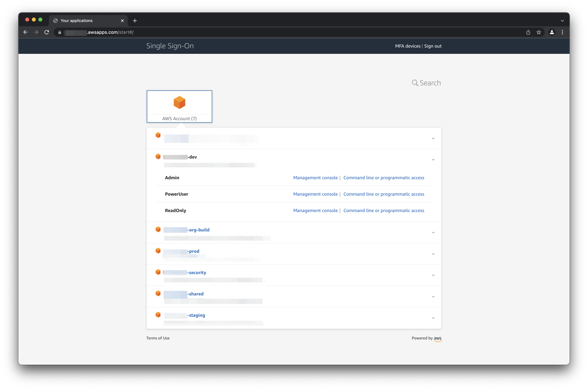
Task: Collapse the -dev account row
Action: (x=433, y=160)
